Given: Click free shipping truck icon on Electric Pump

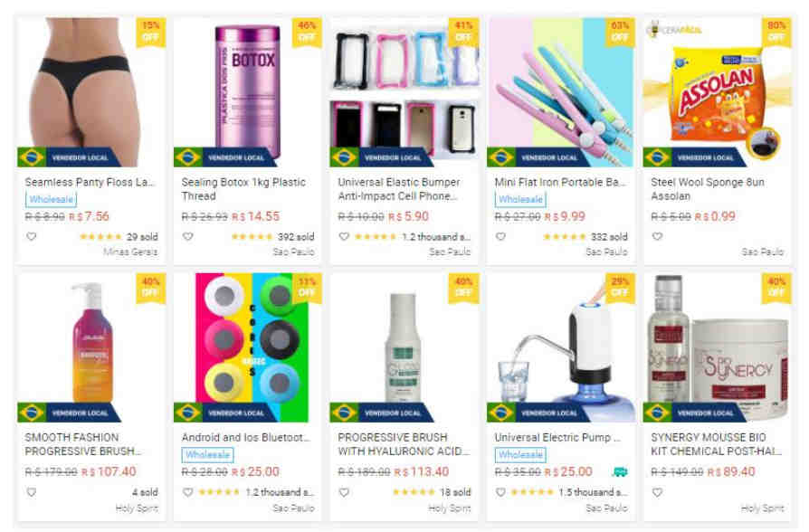Looking at the screenshot, I should pyautogui.click(x=620, y=471).
